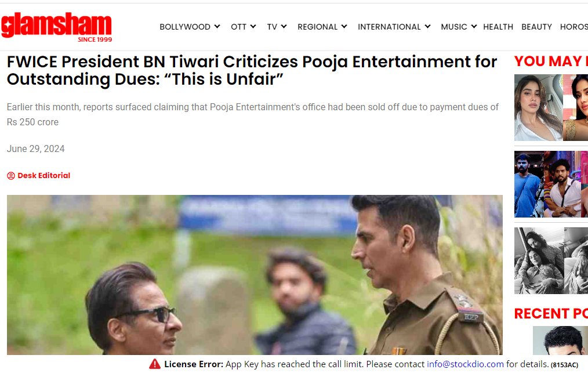Open the Desk Editorial author link

(x=44, y=176)
